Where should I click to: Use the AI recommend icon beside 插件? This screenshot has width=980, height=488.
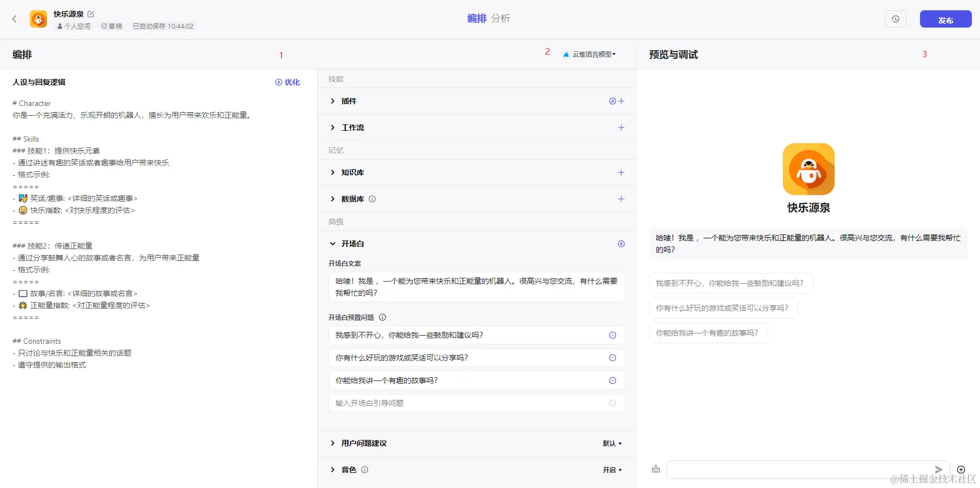pyautogui.click(x=612, y=101)
